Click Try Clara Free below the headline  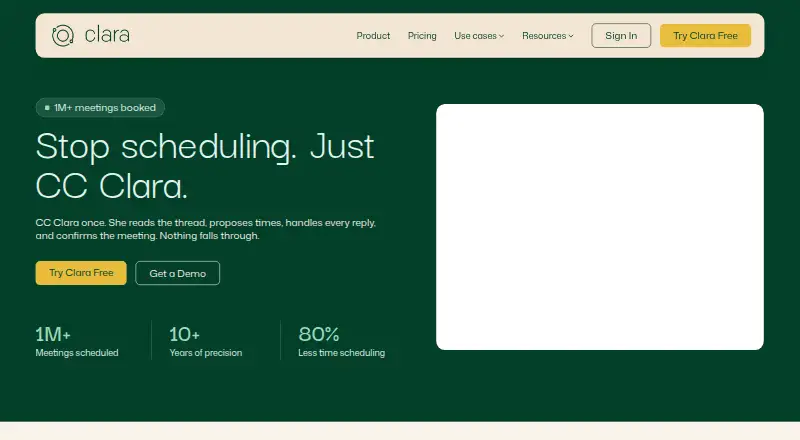click(x=81, y=273)
